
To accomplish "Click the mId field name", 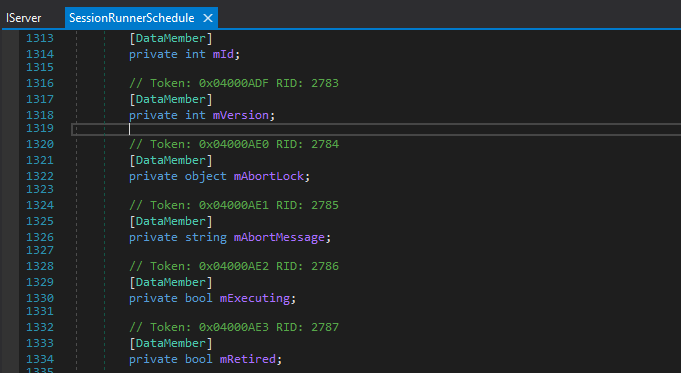I will coord(224,54).
